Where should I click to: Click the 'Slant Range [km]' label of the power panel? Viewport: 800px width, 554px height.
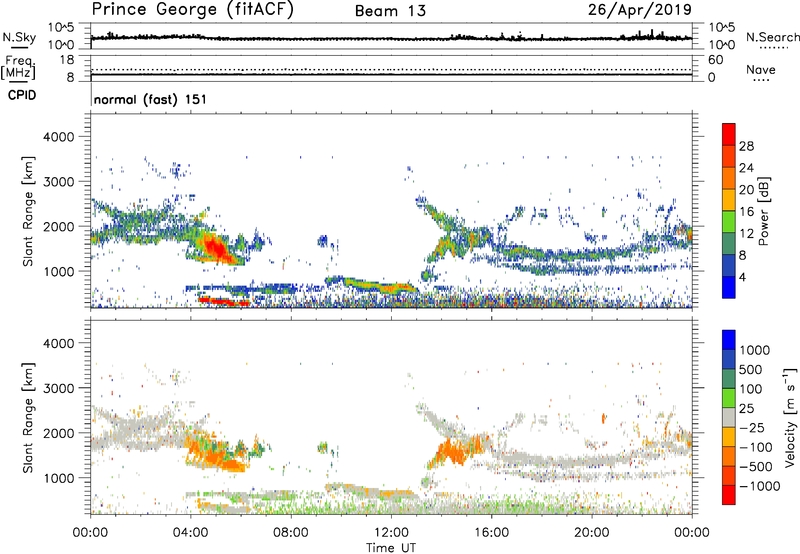click(x=28, y=211)
